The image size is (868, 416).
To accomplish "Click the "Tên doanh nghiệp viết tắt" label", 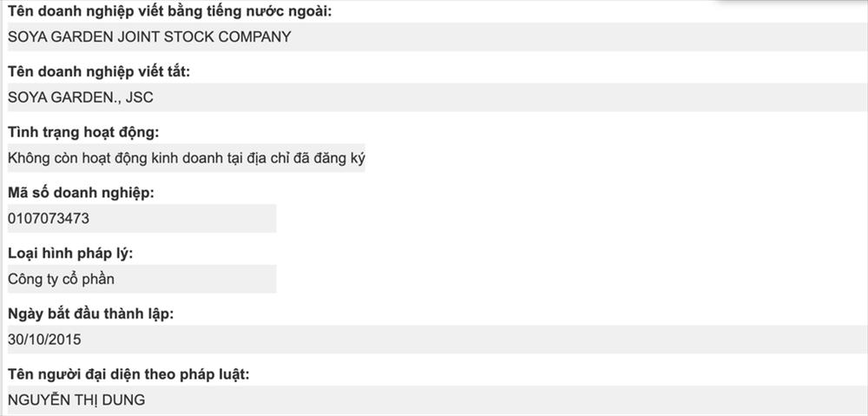I will [x=98, y=72].
